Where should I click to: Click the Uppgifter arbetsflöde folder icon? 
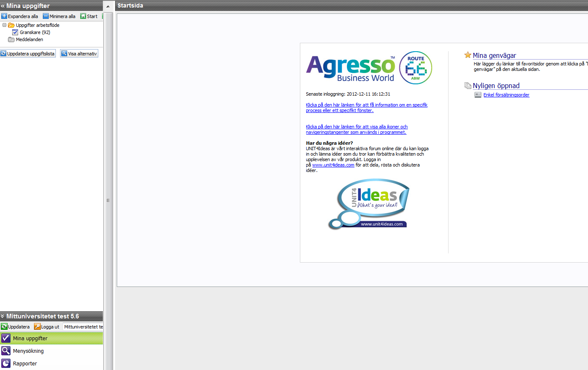click(x=11, y=25)
